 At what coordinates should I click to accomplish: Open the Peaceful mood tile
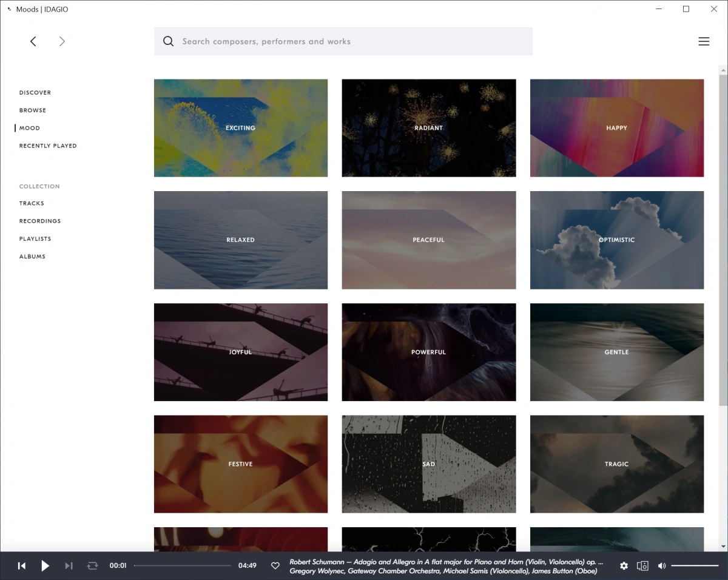[429, 240]
